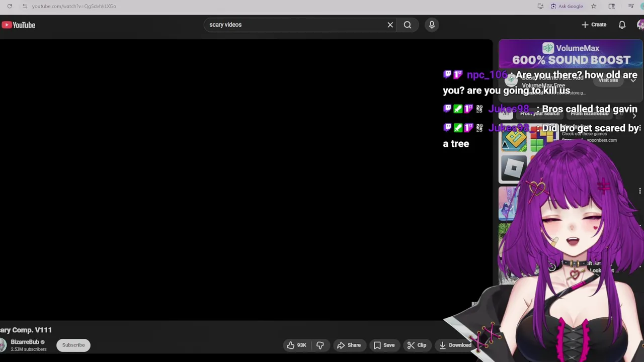Reload the page with the browser refresh icon

(10, 6)
